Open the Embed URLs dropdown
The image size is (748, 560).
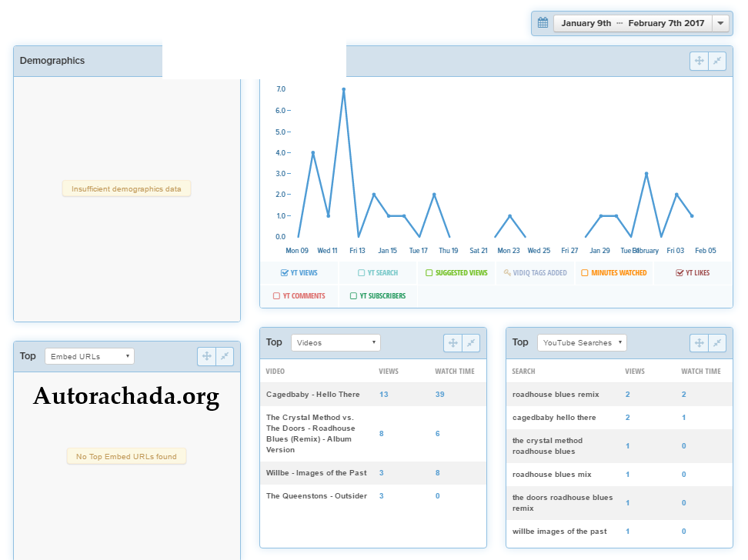pos(89,356)
